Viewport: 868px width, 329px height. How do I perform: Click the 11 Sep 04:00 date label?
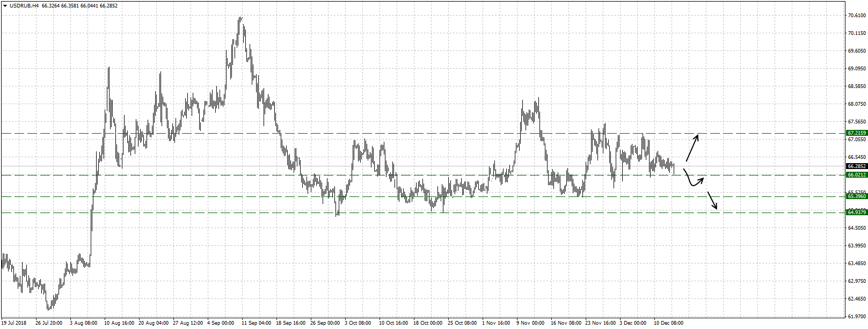[x=256, y=323]
